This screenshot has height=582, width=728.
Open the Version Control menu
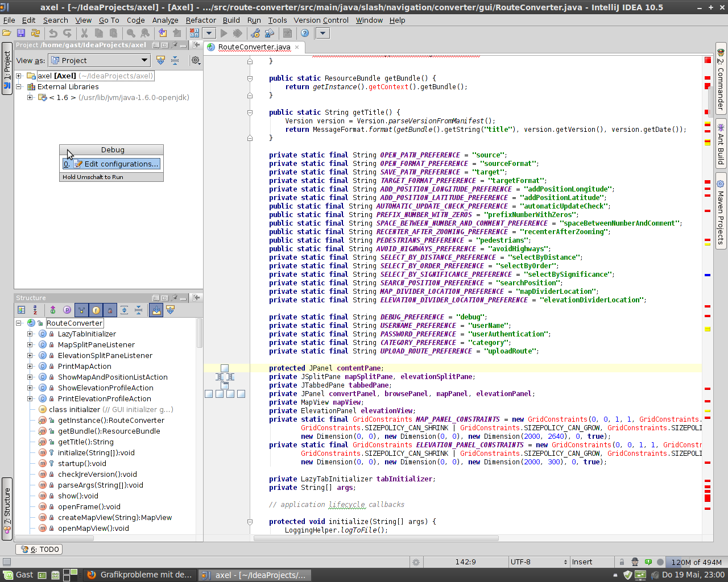tap(321, 20)
